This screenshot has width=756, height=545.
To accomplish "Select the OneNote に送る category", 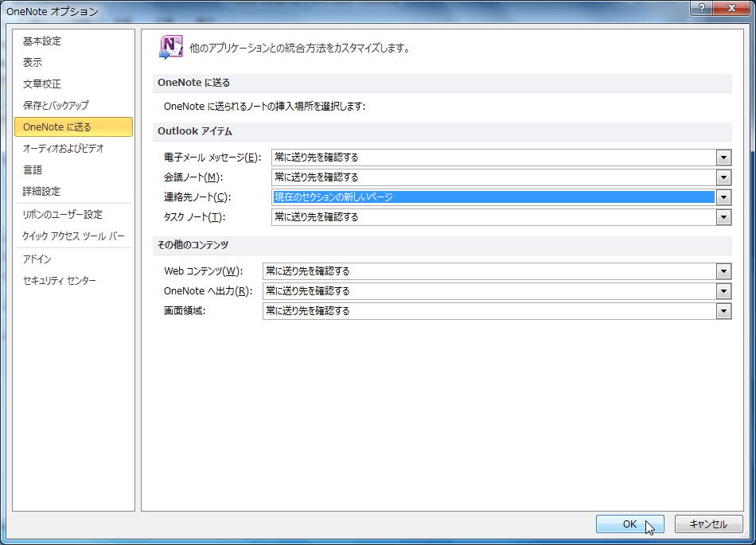I will tap(73, 127).
